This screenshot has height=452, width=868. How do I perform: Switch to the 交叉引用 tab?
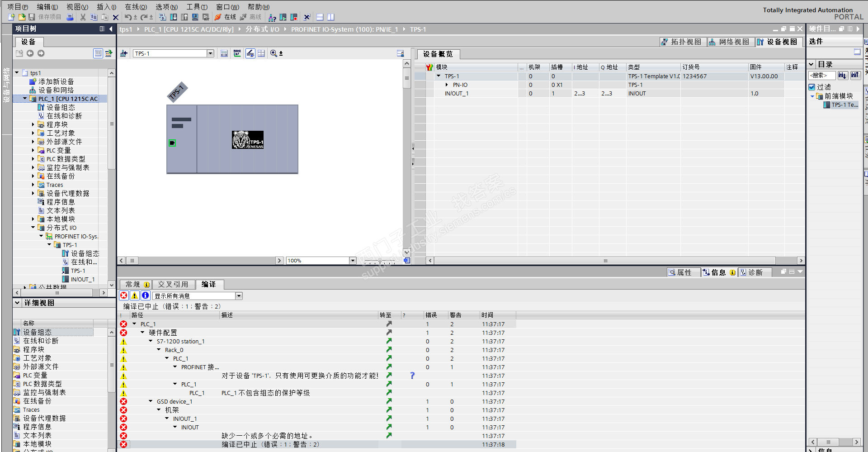(x=173, y=284)
